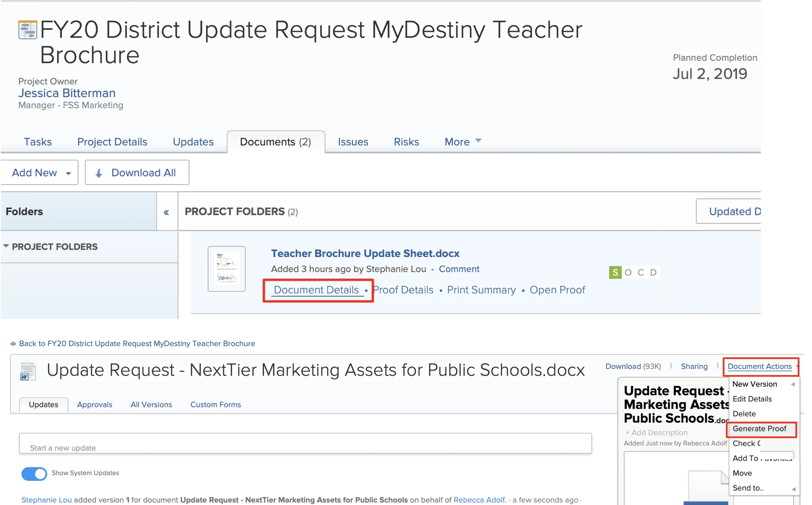Go to the project Updates tab
Image resolution: width=812 pixels, height=505 pixels.
193,142
